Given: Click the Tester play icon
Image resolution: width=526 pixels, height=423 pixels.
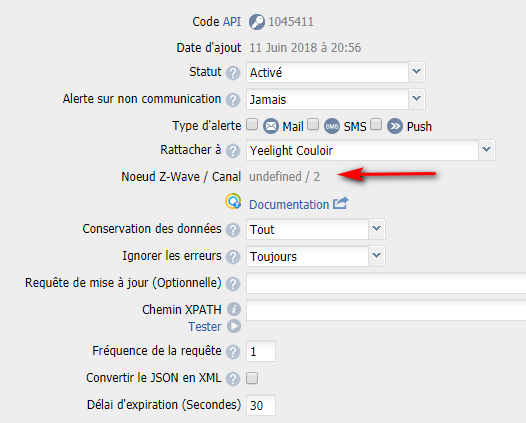Looking at the screenshot, I should 234,326.
